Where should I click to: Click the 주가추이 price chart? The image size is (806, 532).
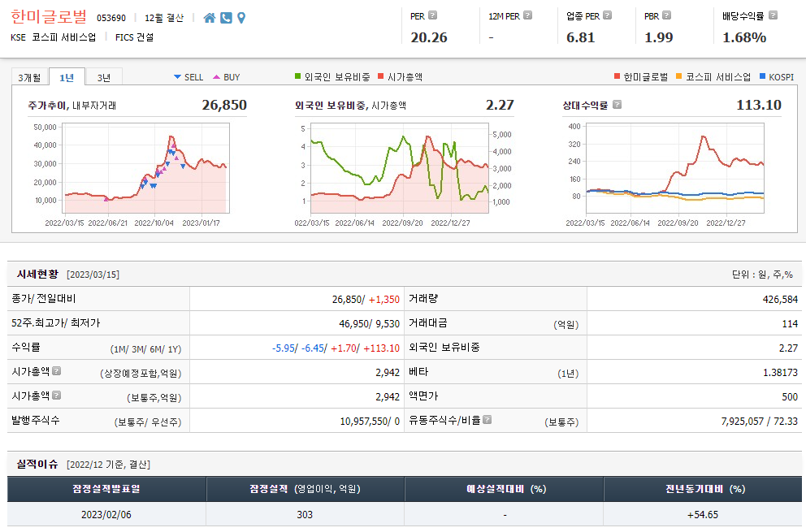click(x=145, y=168)
